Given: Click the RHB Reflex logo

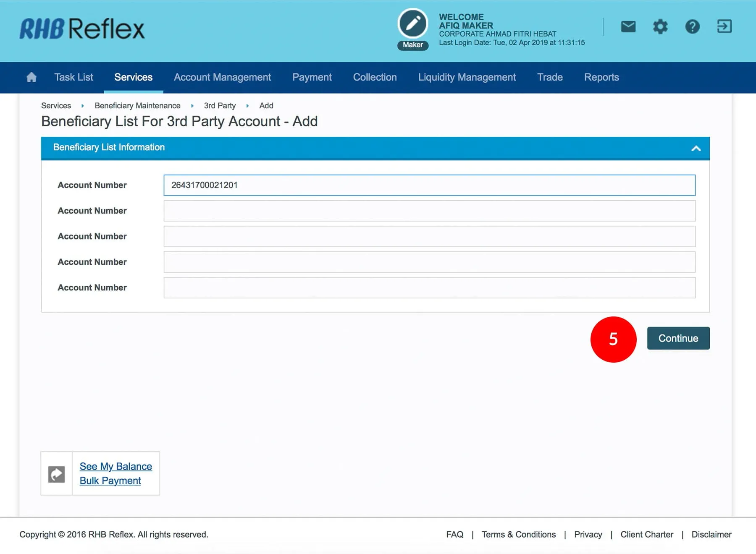Looking at the screenshot, I should pyautogui.click(x=82, y=29).
